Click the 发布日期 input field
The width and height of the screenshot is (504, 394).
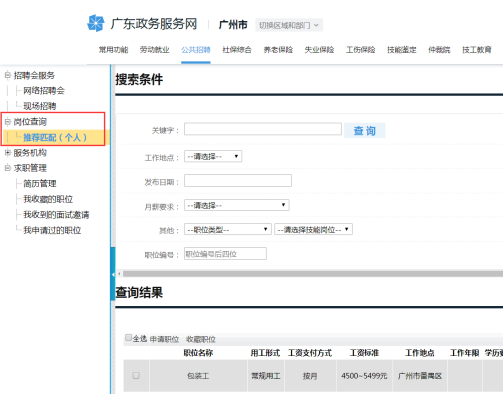238,181
